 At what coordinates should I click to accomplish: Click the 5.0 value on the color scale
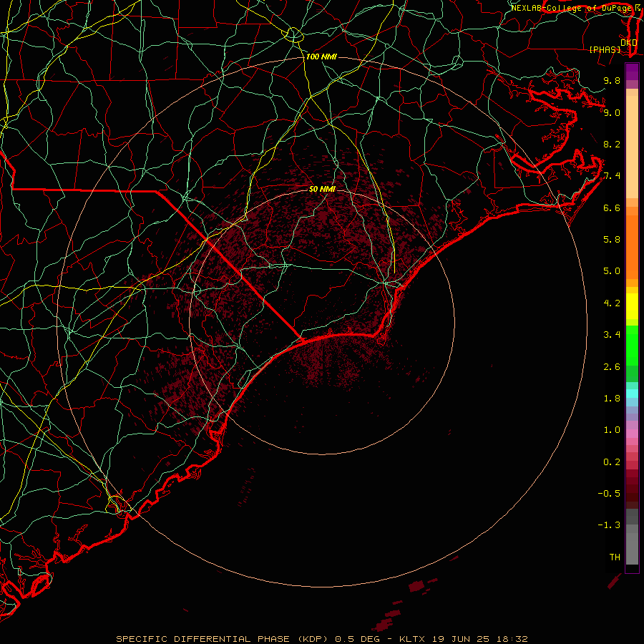pos(612,271)
